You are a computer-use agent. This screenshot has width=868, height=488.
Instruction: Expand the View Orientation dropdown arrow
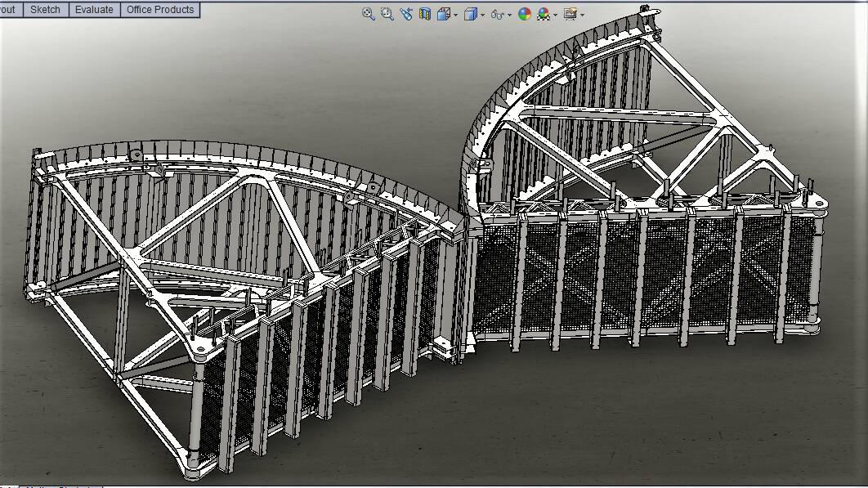tap(455, 15)
